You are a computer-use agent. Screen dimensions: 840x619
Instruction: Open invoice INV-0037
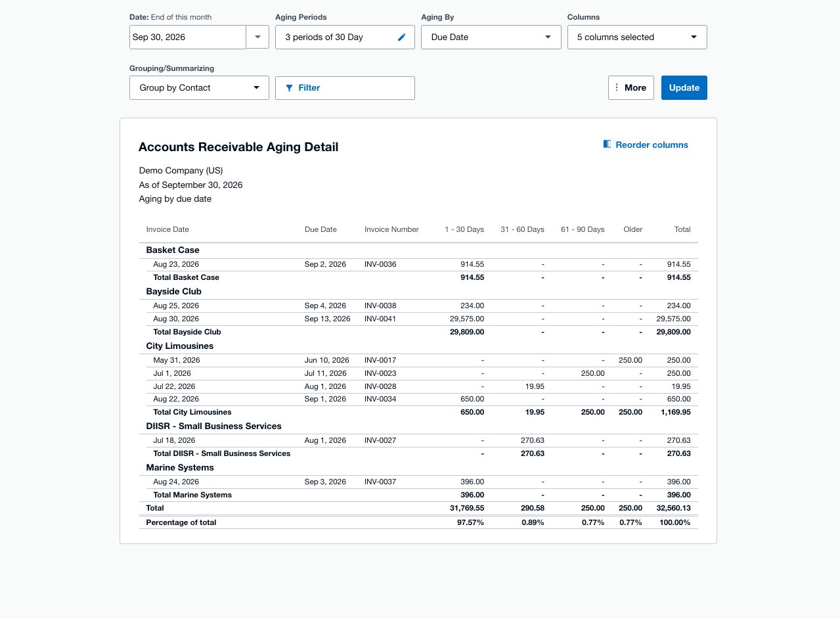380,482
